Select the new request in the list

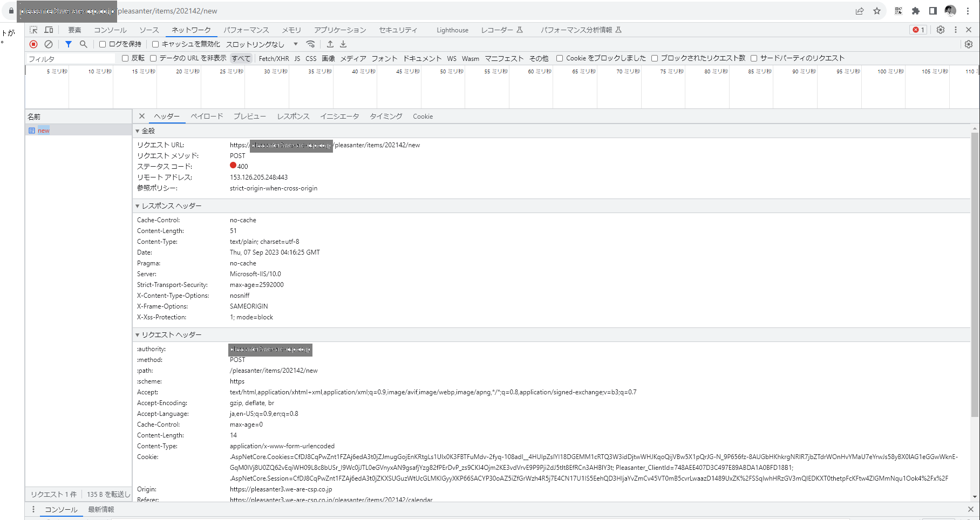pyautogui.click(x=43, y=130)
